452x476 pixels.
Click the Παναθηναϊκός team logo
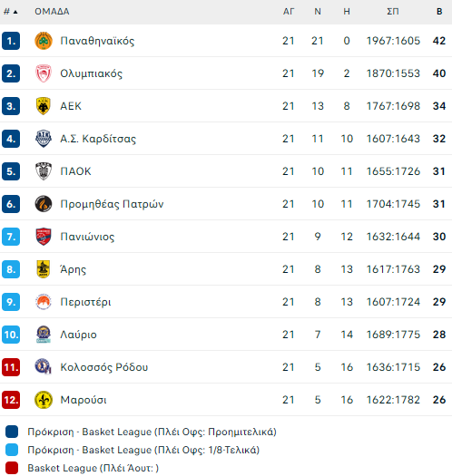tap(44, 41)
